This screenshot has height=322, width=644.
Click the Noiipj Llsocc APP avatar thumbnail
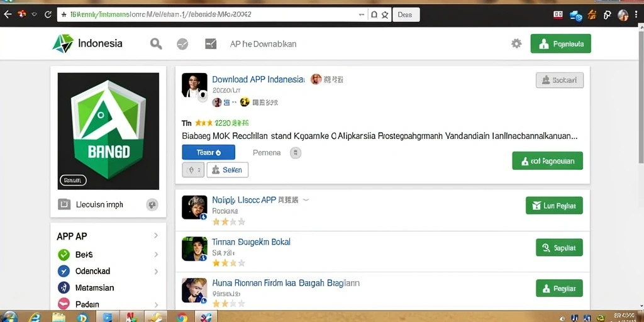pyautogui.click(x=194, y=208)
